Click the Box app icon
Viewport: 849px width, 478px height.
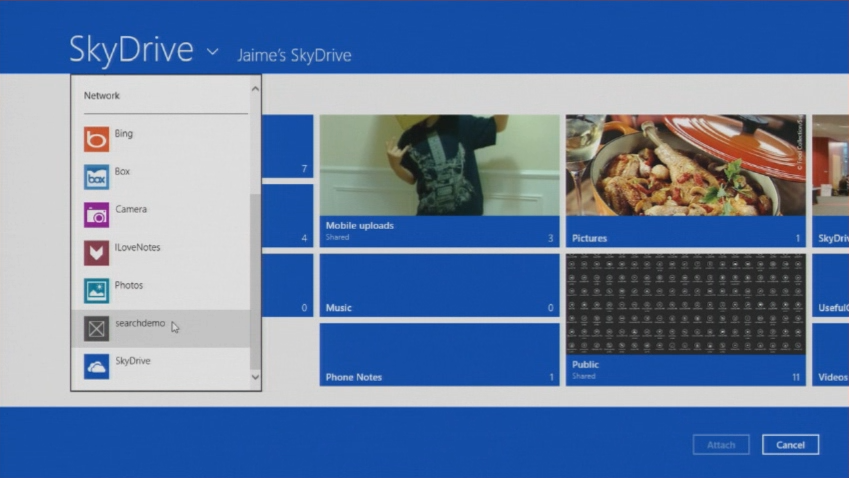coord(96,177)
